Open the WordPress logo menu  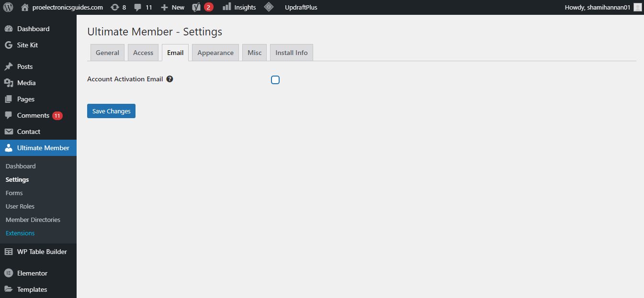pos(8,7)
